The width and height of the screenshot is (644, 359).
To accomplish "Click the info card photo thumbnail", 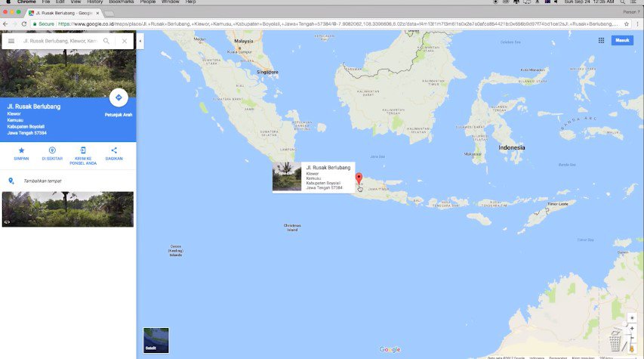I will coord(287,177).
